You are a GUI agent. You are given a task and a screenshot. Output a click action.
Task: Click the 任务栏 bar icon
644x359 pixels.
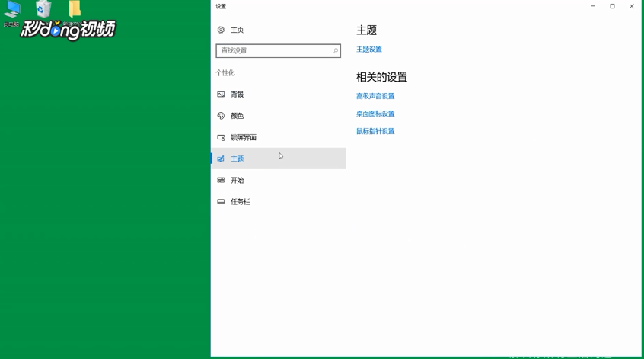[x=221, y=201]
